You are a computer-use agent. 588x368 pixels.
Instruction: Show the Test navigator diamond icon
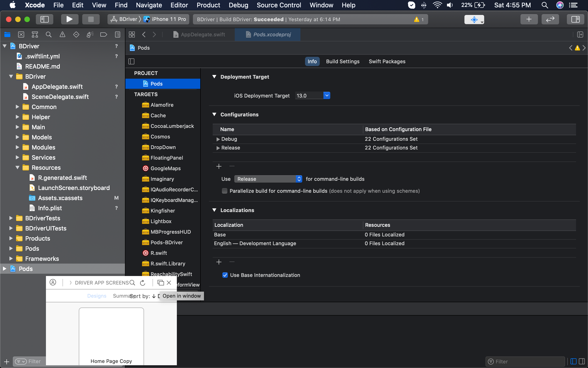click(76, 34)
